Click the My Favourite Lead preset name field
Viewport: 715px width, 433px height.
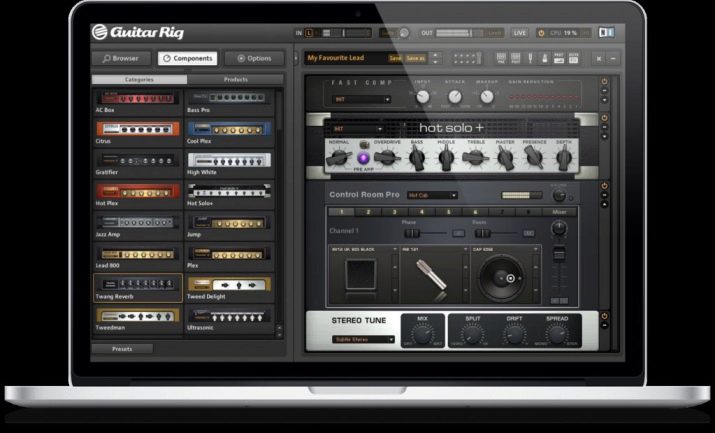click(x=346, y=58)
